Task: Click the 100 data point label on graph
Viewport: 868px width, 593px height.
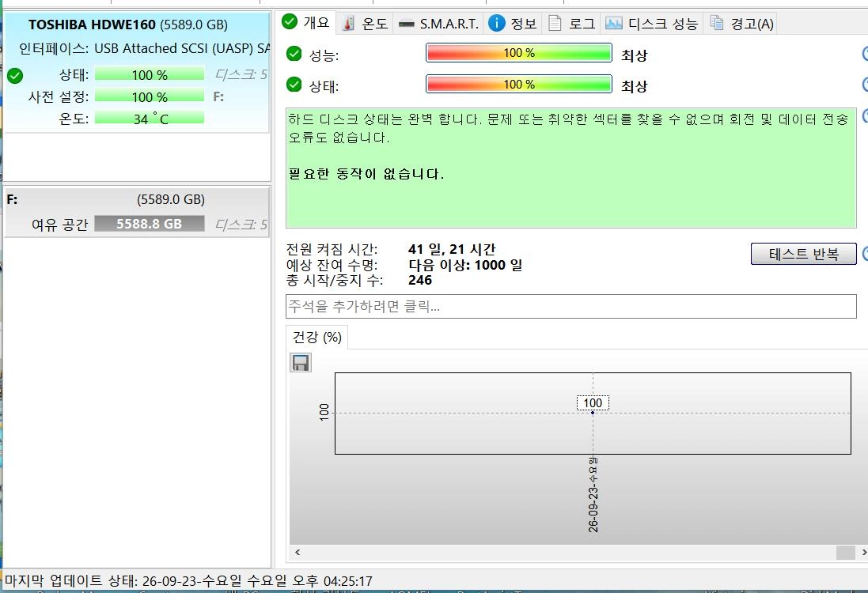Action: tap(593, 402)
